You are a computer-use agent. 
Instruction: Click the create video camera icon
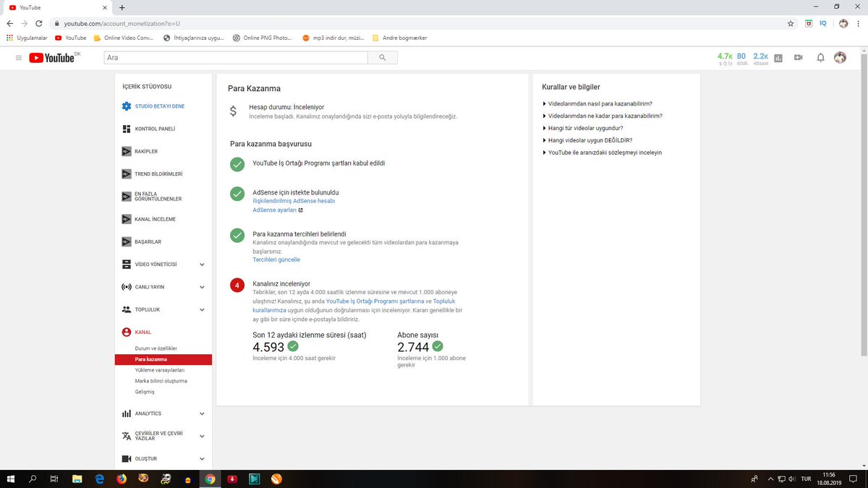point(799,58)
